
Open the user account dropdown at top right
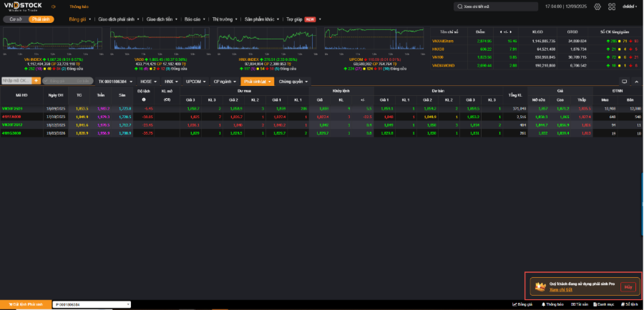(x=631, y=6)
